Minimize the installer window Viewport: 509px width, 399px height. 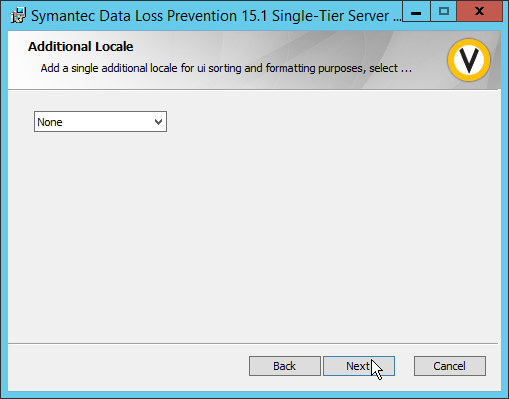pyautogui.click(x=416, y=12)
